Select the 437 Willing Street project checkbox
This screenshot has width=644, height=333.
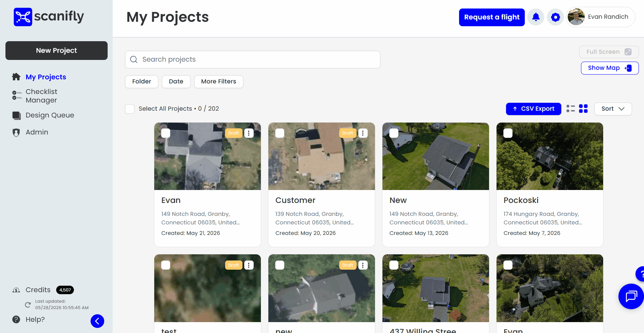394,265
